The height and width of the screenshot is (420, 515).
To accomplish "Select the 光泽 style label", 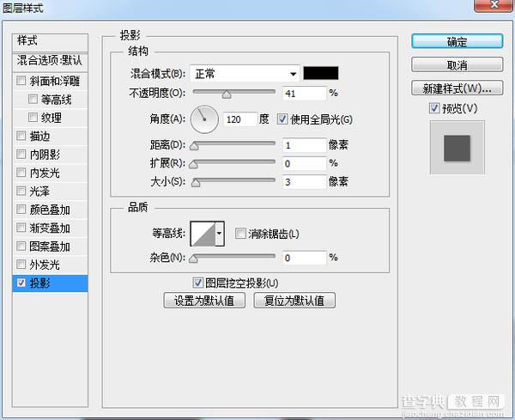I will click(39, 191).
